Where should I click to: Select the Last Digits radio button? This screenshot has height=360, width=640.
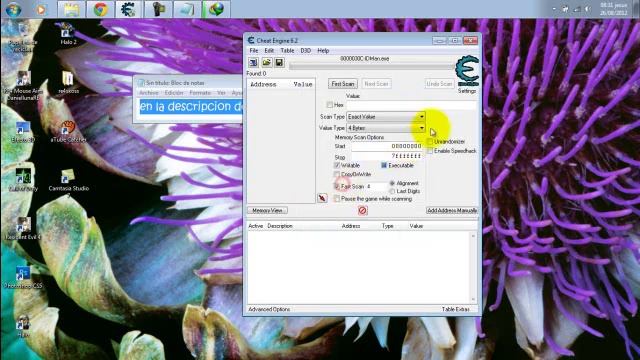392,191
